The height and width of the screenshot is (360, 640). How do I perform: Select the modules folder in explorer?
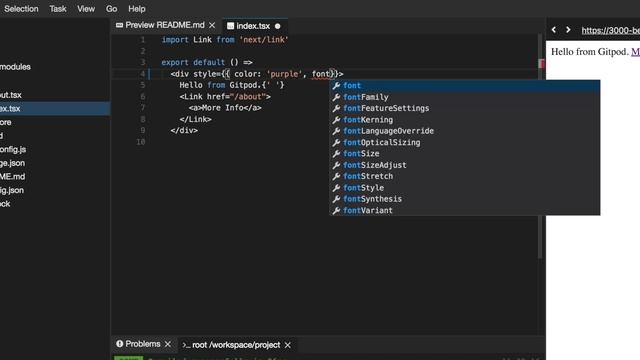click(15, 67)
